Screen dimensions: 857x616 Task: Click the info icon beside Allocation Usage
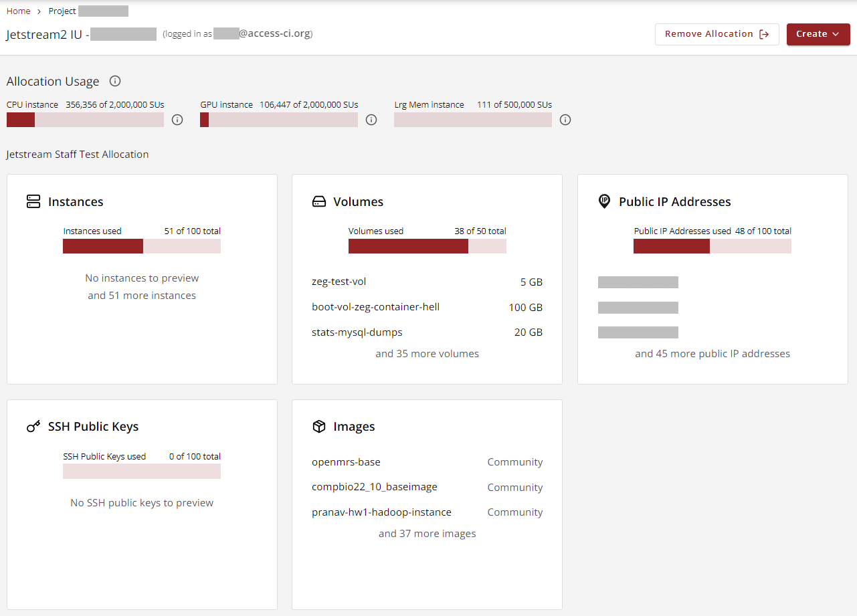tap(115, 81)
